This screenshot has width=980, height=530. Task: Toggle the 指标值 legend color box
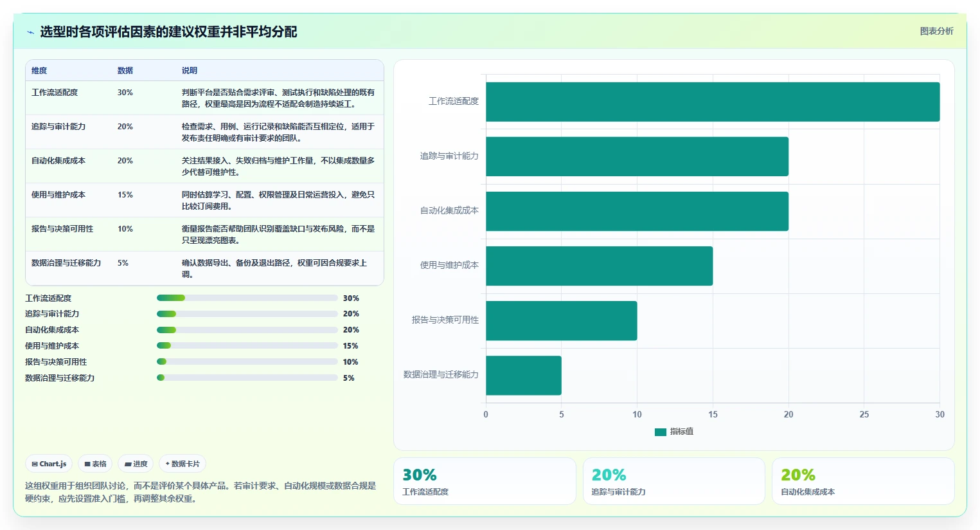(x=661, y=432)
